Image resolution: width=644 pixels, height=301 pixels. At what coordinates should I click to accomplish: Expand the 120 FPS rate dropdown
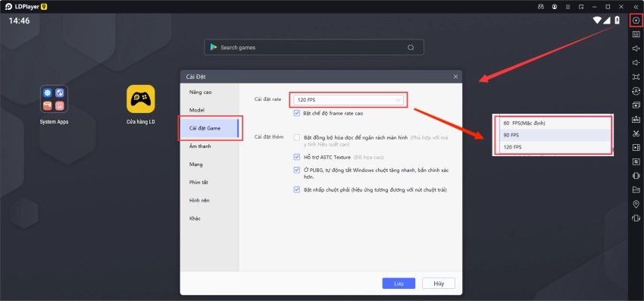(348, 100)
